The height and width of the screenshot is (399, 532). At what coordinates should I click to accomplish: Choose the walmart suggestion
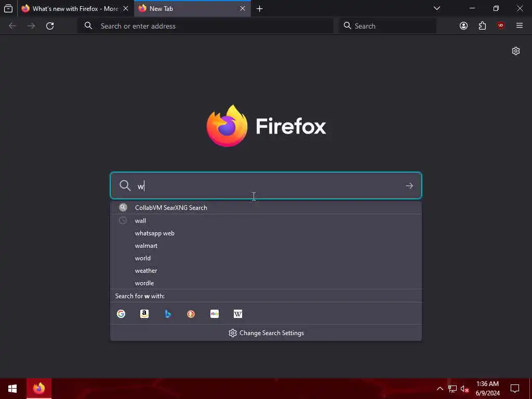(266, 246)
